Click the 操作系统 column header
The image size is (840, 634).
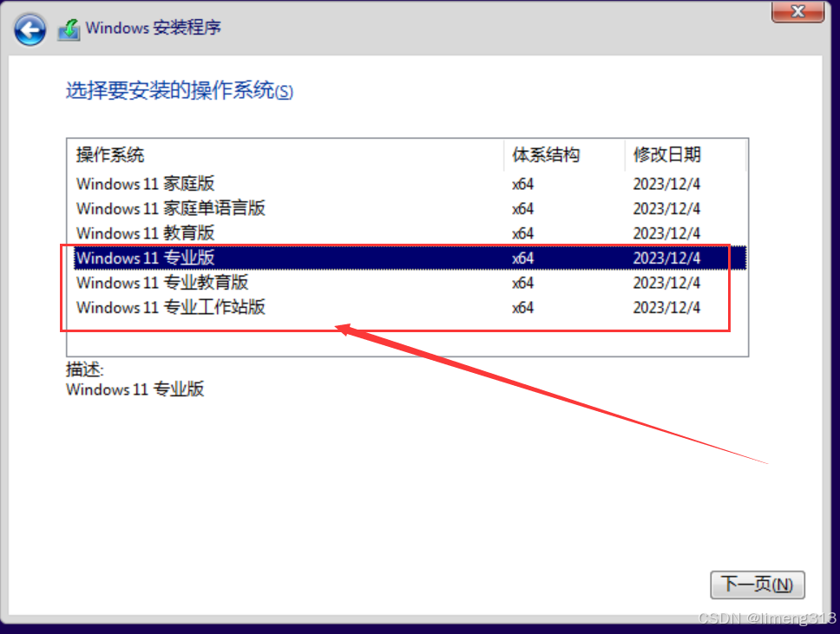click(285, 154)
